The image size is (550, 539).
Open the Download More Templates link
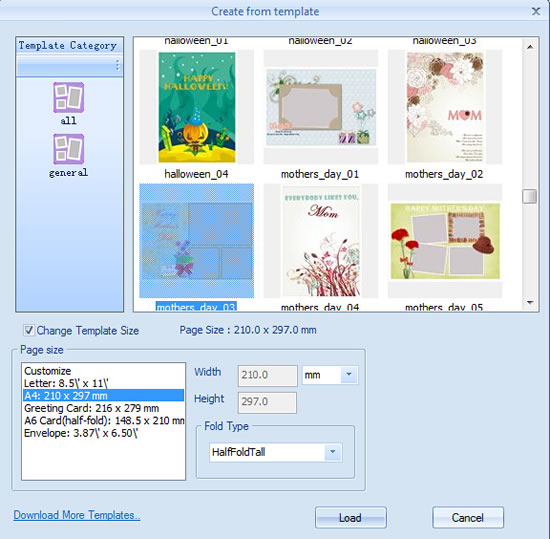pos(76,515)
